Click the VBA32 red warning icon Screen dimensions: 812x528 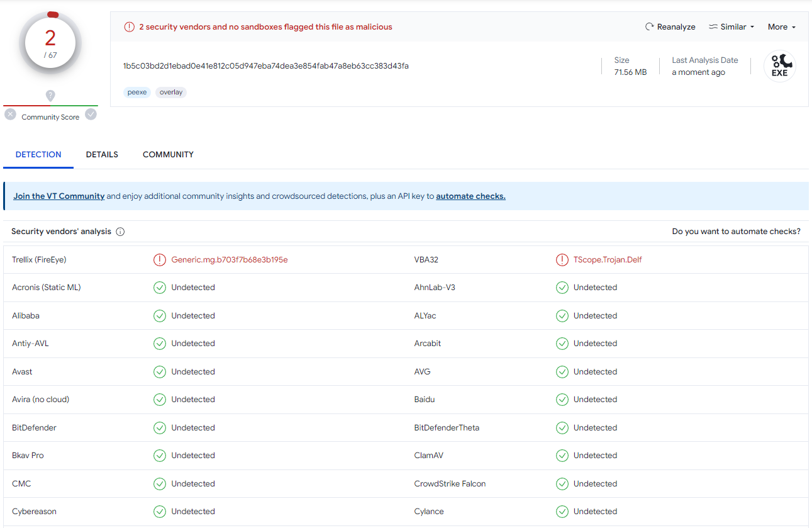click(562, 260)
